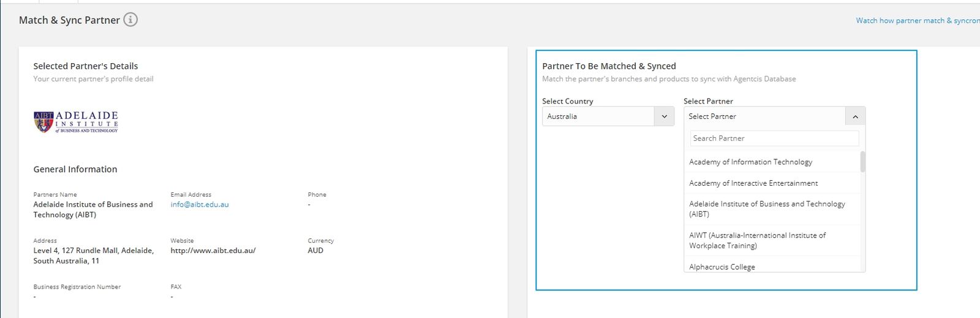Click into the Search Partner field
Viewport: 980px width, 318px height.
coord(774,138)
